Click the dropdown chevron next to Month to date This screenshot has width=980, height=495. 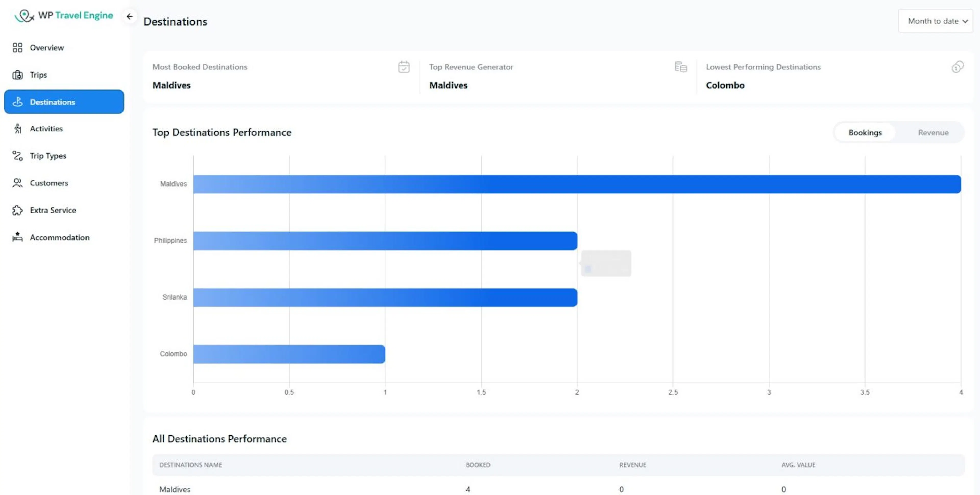pyautogui.click(x=965, y=22)
